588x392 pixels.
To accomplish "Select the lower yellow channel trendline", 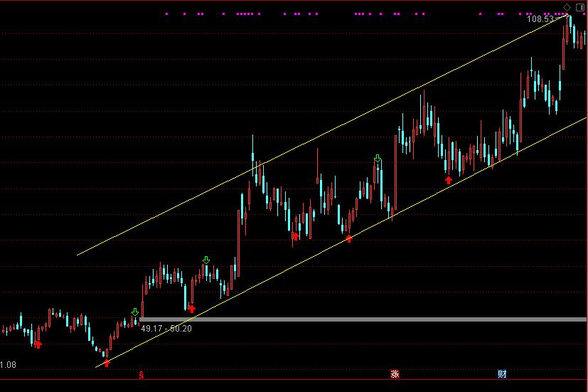I will (x=341, y=243).
